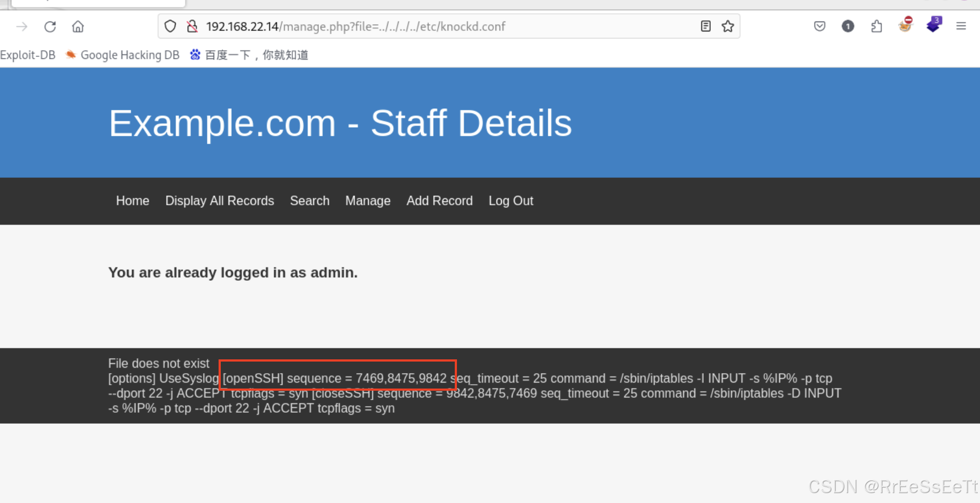This screenshot has width=980, height=503.
Task: Click the extension icon showing number 1
Action: [x=848, y=26]
